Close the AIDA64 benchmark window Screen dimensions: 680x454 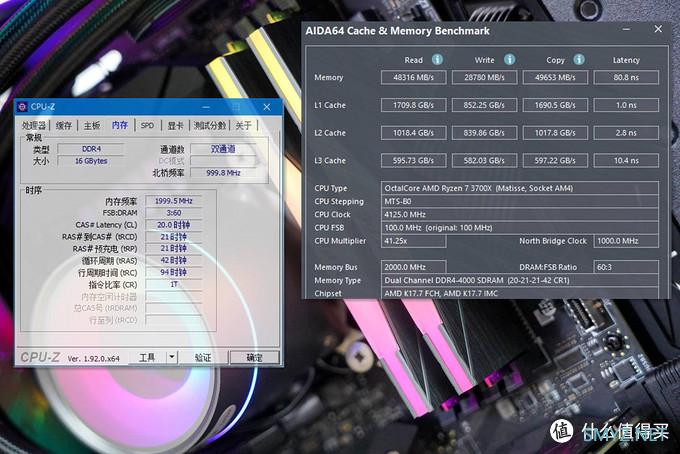[658, 29]
